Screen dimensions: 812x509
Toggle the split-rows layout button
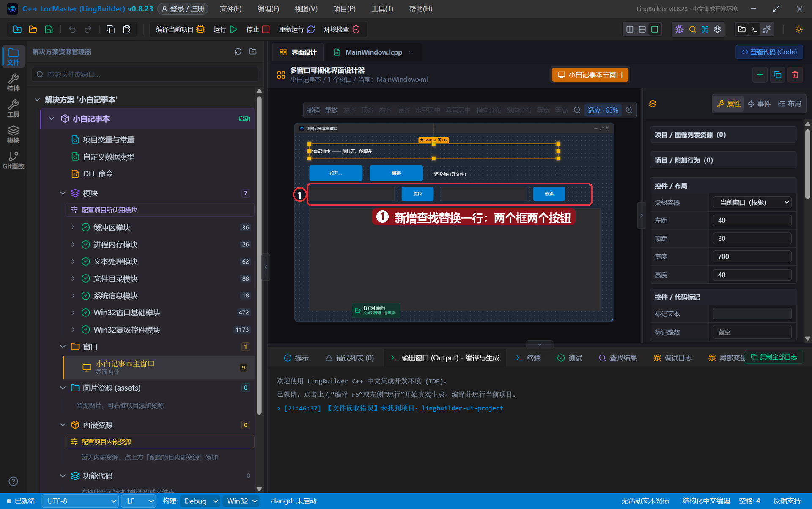(x=642, y=29)
